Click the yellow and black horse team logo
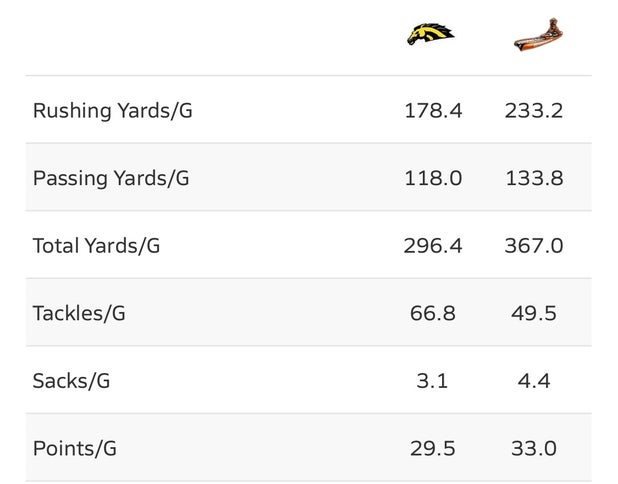This screenshot has width=618, height=484. point(431,35)
